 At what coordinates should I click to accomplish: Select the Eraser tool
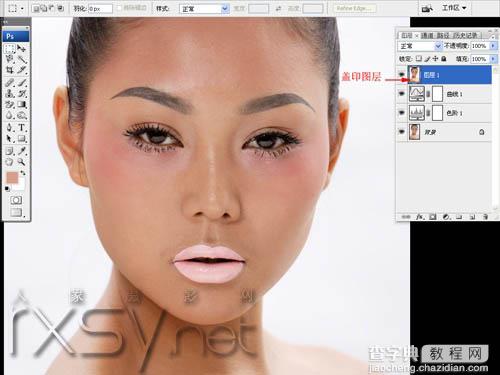click(x=10, y=104)
